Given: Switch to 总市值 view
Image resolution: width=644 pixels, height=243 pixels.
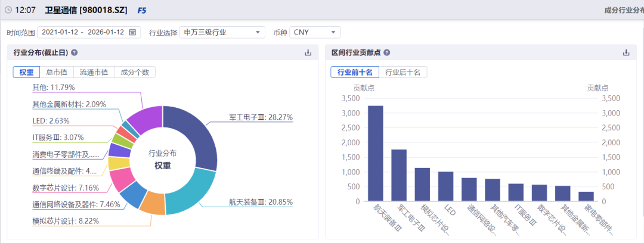Looking at the screenshot, I should [x=56, y=72].
